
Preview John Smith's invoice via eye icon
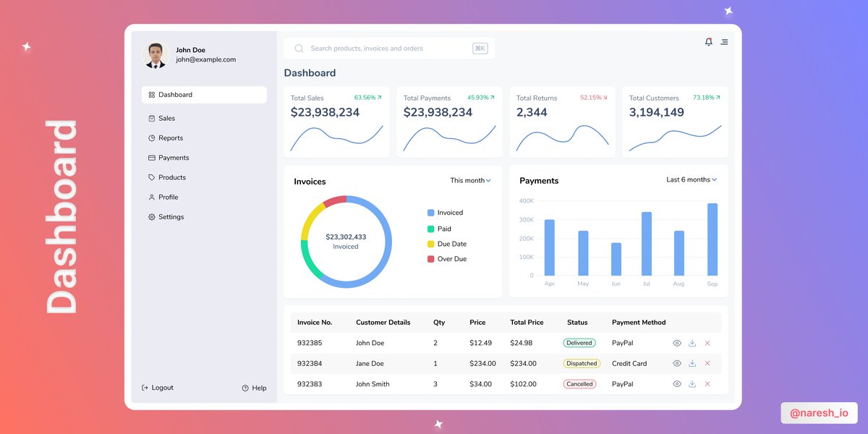tap(676, 384)
